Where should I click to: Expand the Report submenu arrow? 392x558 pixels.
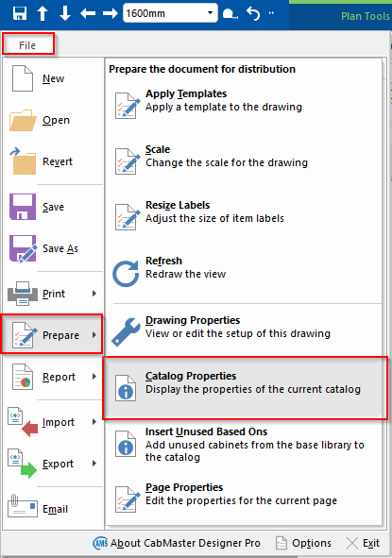click(94, 377)
